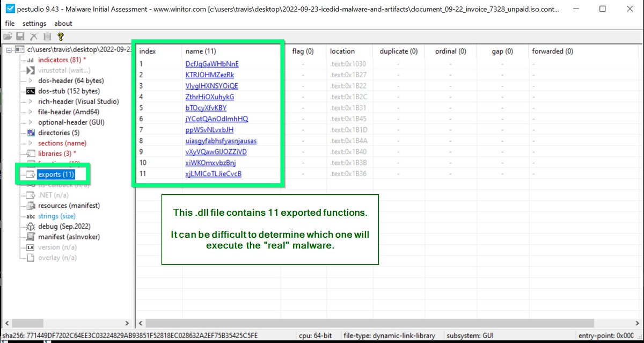The width and height of the screenshot is (644, 343).
Task: Select the strings (size) label in tree
Action: (x=57, y=216)
